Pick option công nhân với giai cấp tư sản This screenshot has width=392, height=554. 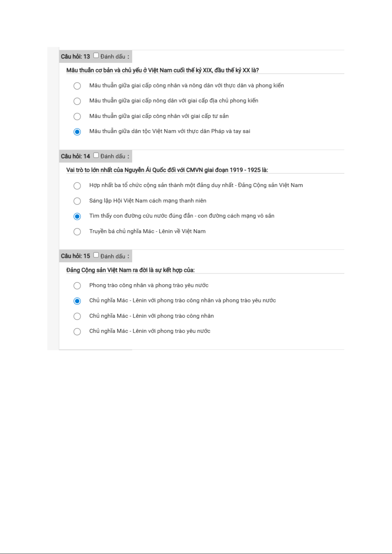click(x=77, y=116)
